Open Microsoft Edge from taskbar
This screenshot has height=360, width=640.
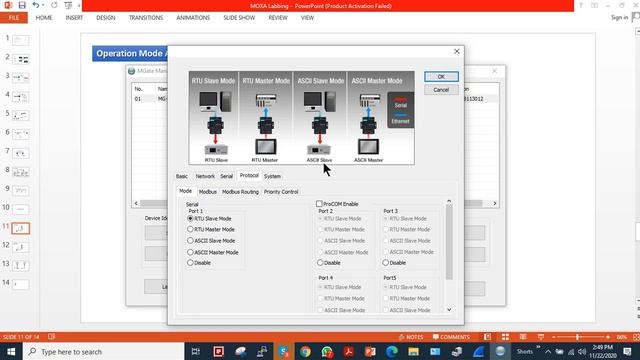392,351
